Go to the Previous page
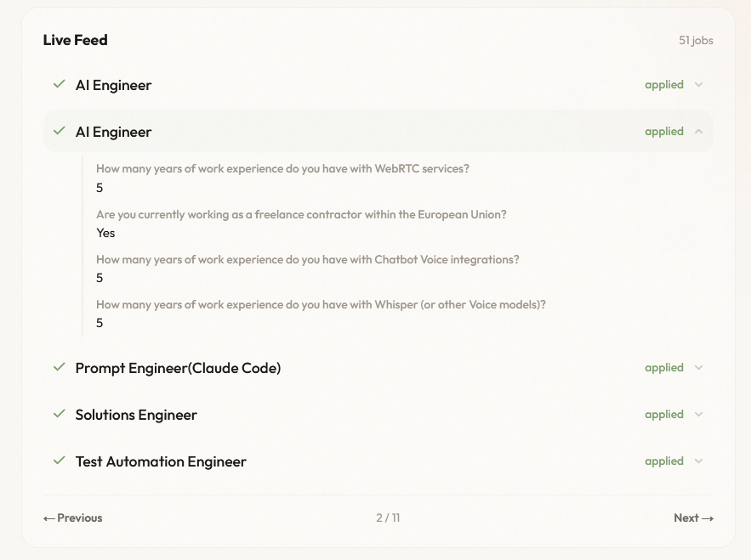Image resolution: width=751 pixels, height=560 pixels. pos(73,518)
